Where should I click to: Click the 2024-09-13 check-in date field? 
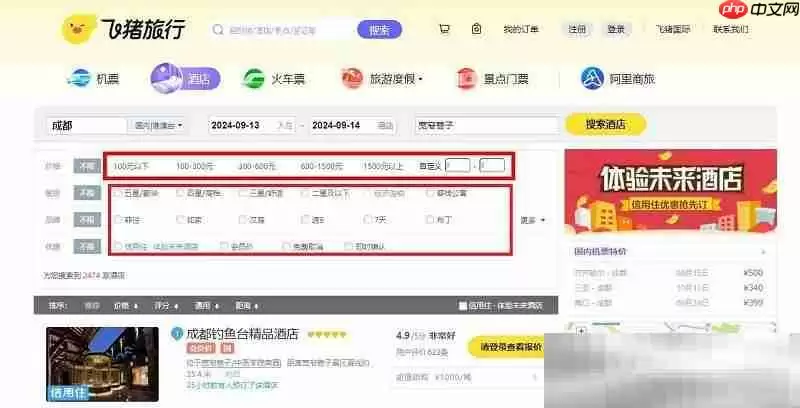[252, 125]
